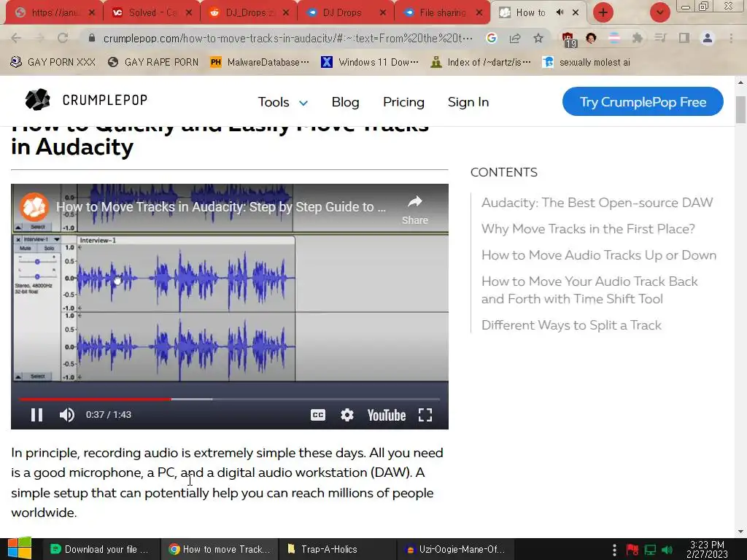Screen dimensions: 747x560
Task: Click the site lock icon
Action: (x=92, y=38)
